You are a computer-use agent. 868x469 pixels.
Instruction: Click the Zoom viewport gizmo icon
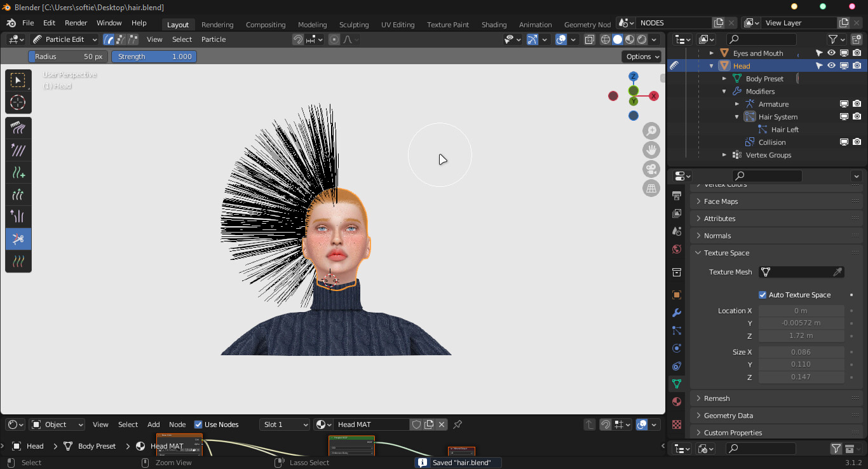(651, 131)
